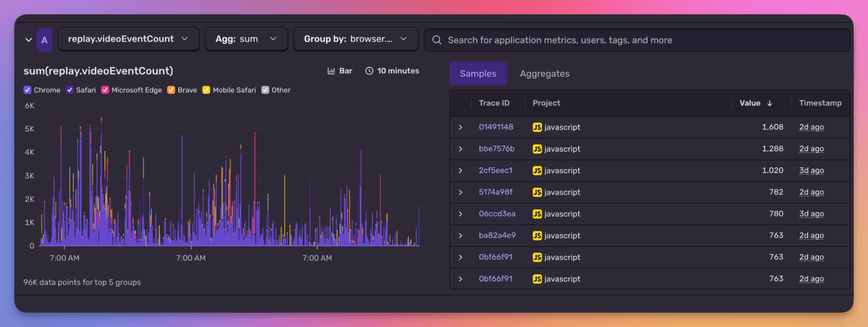Viewport: 868px width, 327px height.
Task: Click the JS icon in 06ccd3ea row
Action: tap(537, 214)
